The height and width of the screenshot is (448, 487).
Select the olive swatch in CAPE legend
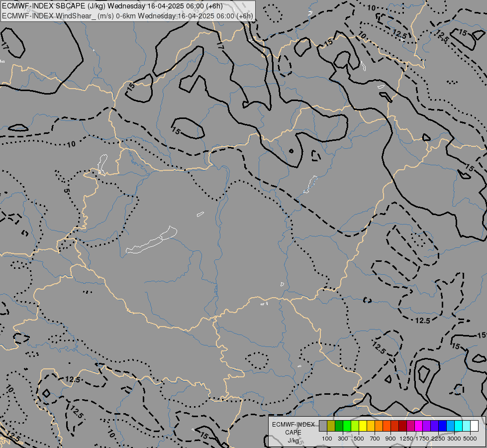click(331, 426)
